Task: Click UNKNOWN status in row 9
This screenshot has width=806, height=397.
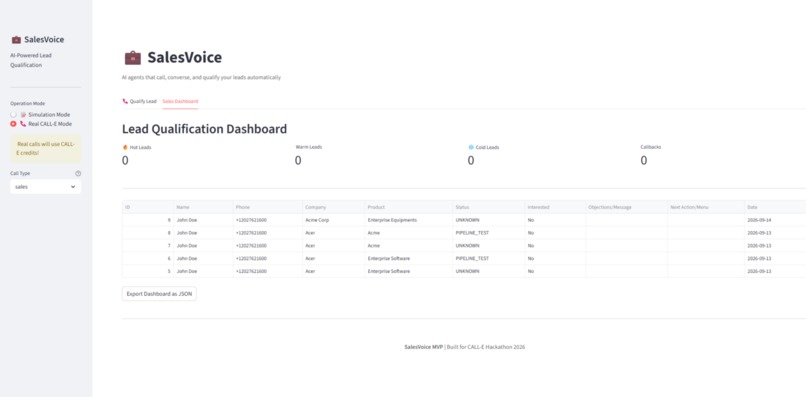Action: point(488,220)
